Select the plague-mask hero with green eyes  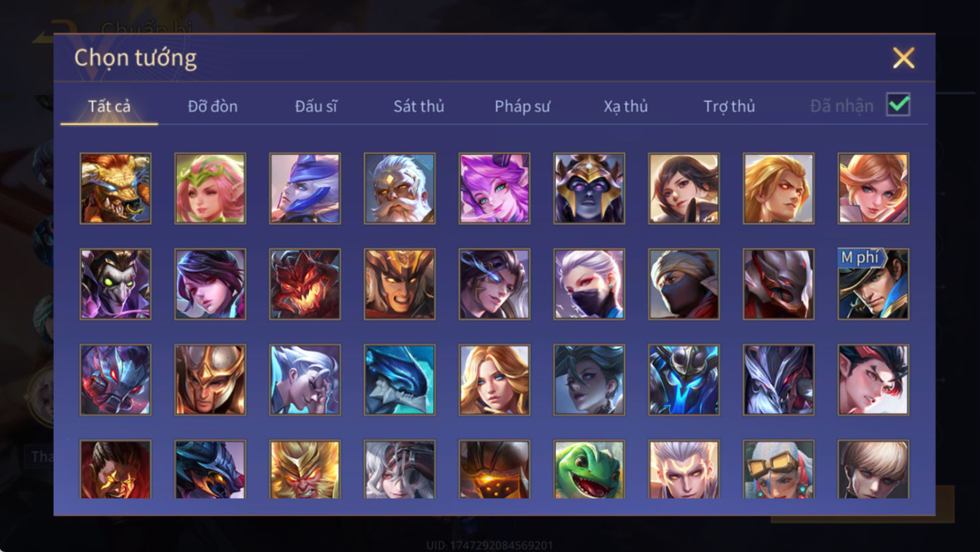coord(116,284)
